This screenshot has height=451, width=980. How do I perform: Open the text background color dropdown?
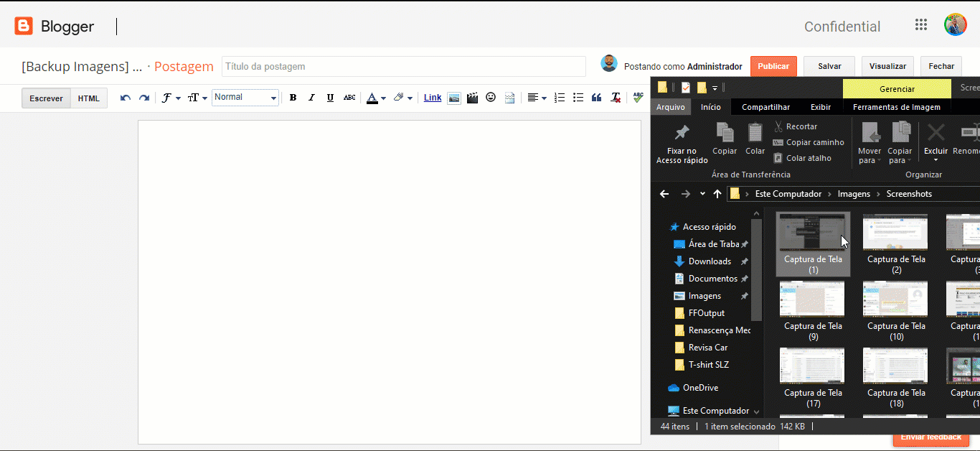[402, 98]
